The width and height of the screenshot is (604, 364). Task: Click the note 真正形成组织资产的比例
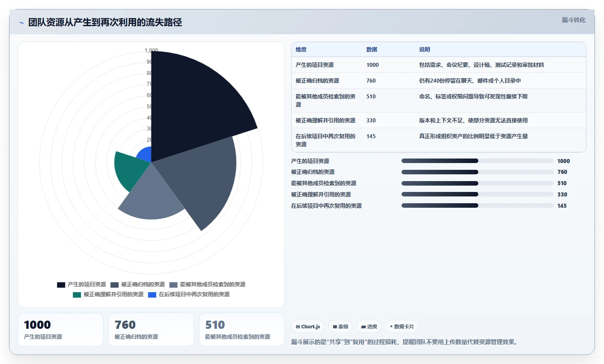click(473, 136)
